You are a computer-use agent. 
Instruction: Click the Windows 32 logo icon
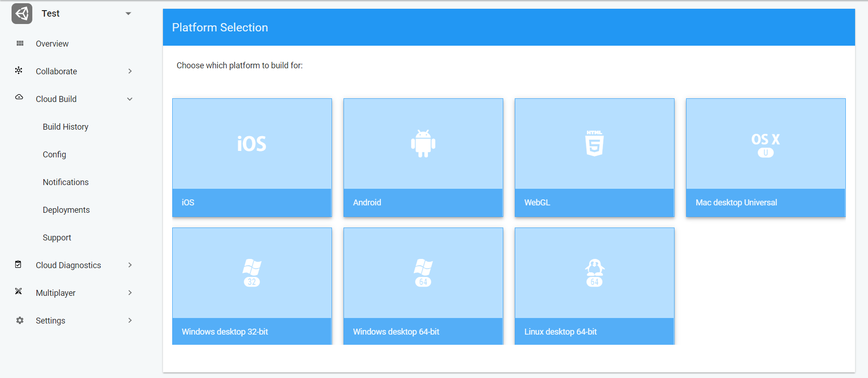[252, 273]
